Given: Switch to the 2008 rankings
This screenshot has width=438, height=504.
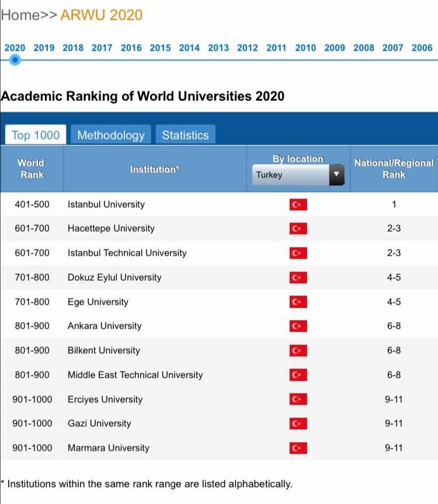Looking at the screenshot, I should [364, 48].
